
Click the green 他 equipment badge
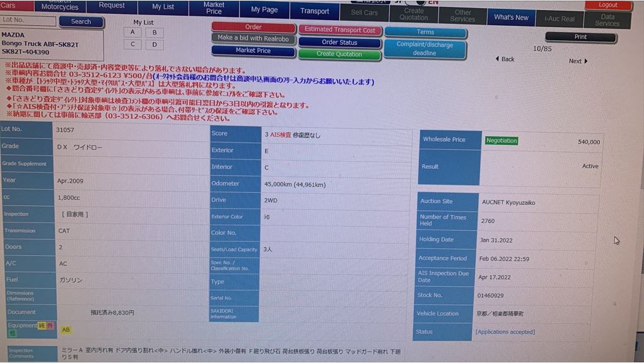12,333
